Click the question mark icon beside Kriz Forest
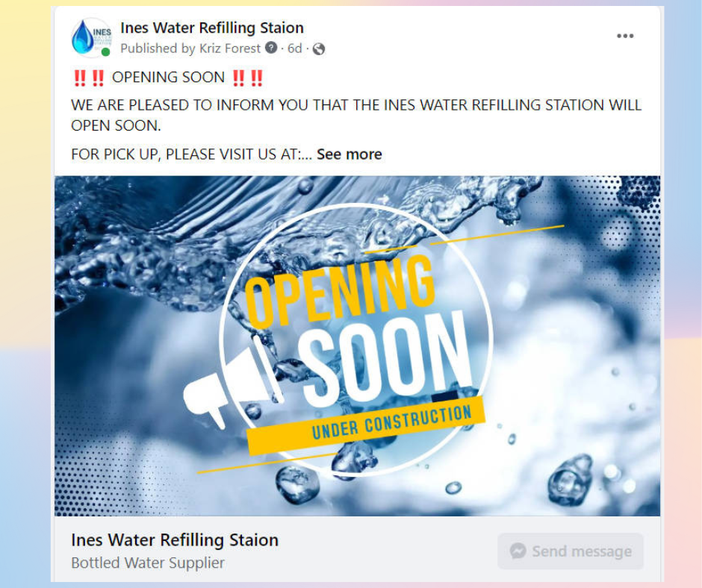 pyautogui.click(x=271, y=48)
